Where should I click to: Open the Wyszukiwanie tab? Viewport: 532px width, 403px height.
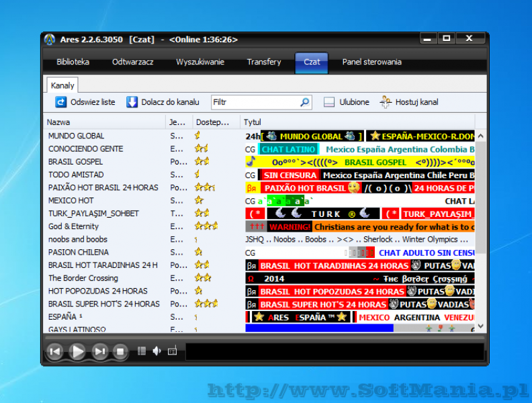coord(200,62)
